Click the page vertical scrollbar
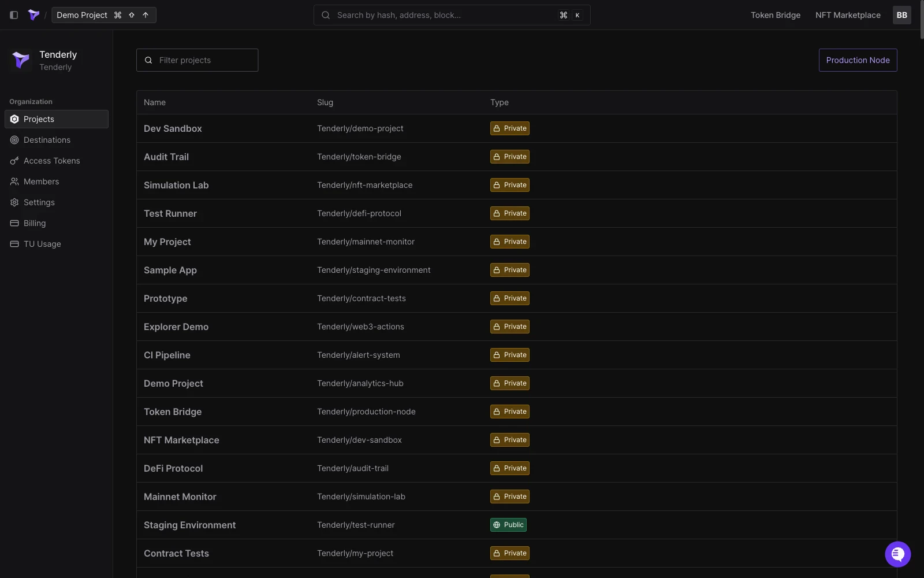The image size is (924, 578). coord(921,20)
